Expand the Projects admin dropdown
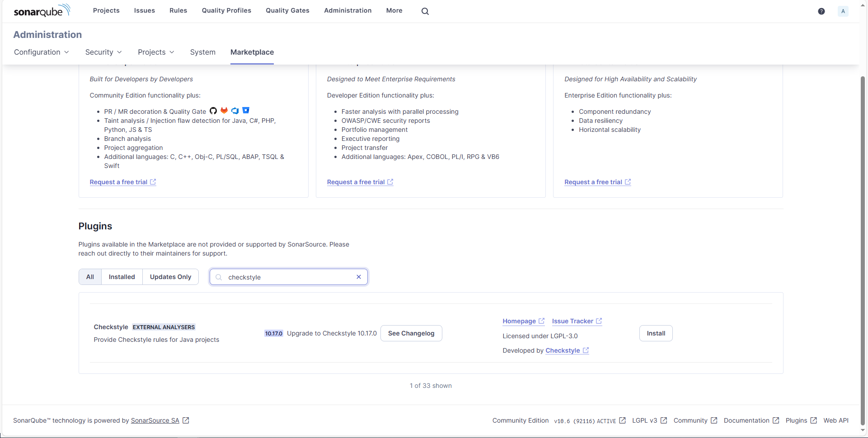This screenshot has width=868, height=438. click(156, 52)
